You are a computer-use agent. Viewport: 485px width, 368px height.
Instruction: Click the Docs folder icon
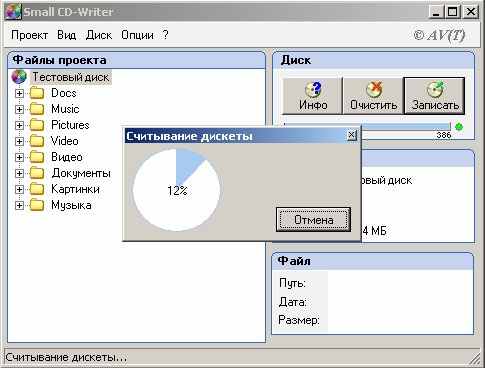pyautogui.click(x=37, y=93)
